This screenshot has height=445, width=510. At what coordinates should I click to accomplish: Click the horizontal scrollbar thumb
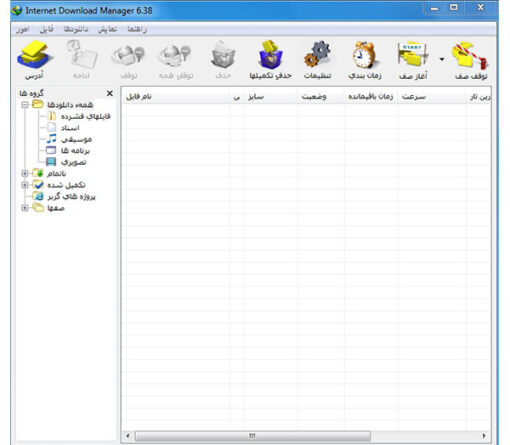(252, 436)
